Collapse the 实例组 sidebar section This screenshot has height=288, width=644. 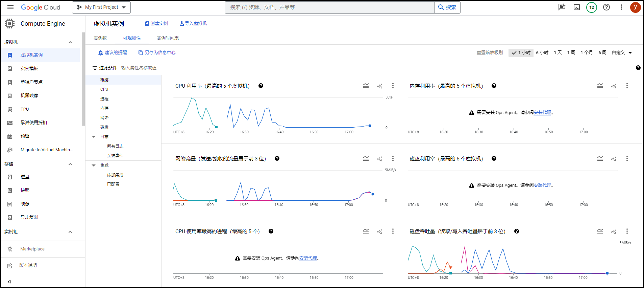click(x=70, y=232)
